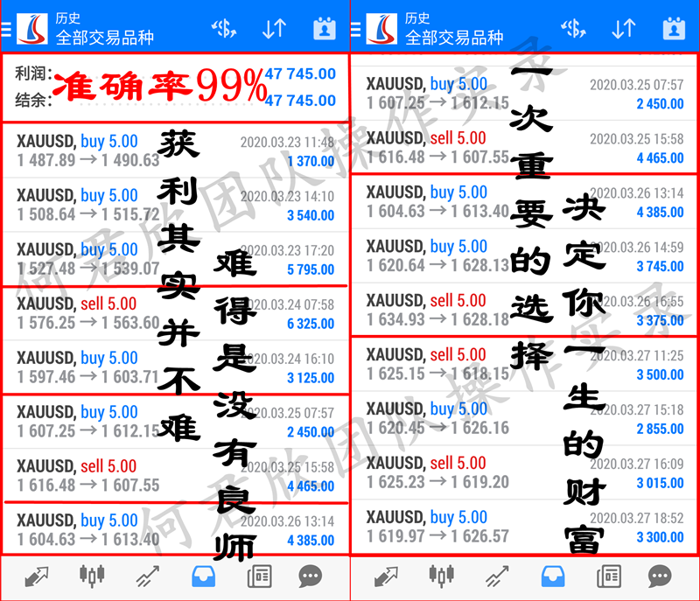Open the 2 450.00 buy trade in right screenshot
The image size is (700, 601).
point(524,94)
